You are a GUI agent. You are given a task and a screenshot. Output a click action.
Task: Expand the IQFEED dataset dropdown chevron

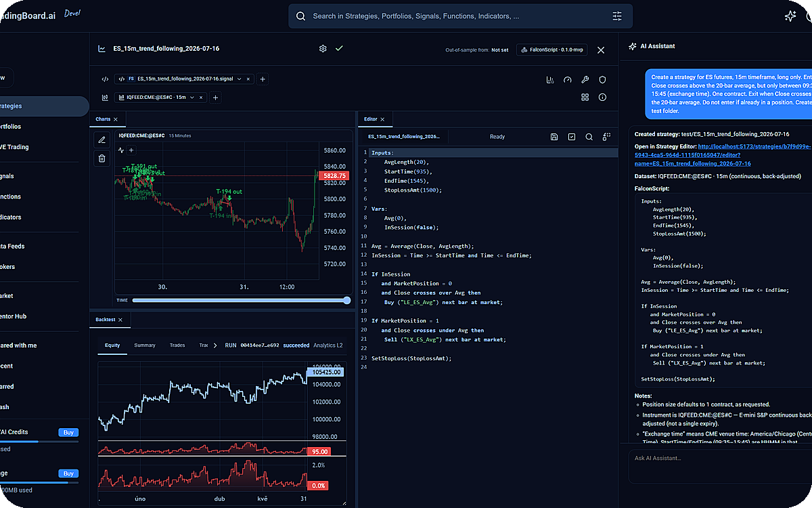[x=193, y=98]
